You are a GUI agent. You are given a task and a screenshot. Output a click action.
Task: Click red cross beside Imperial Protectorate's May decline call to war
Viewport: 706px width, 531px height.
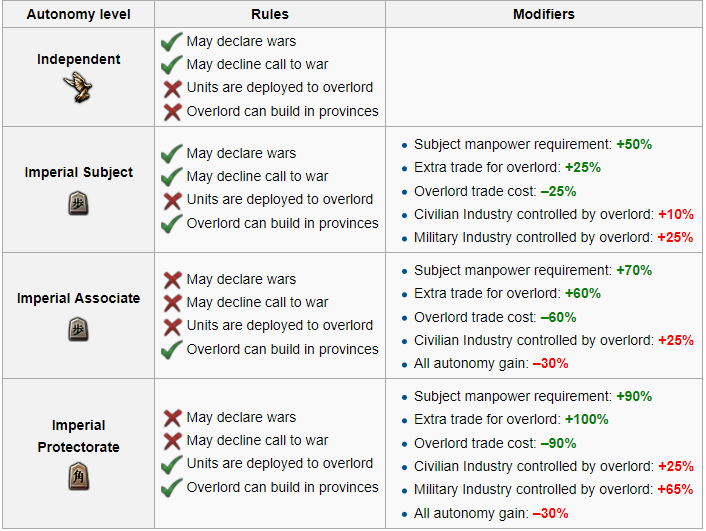click(x=171, y=440)
